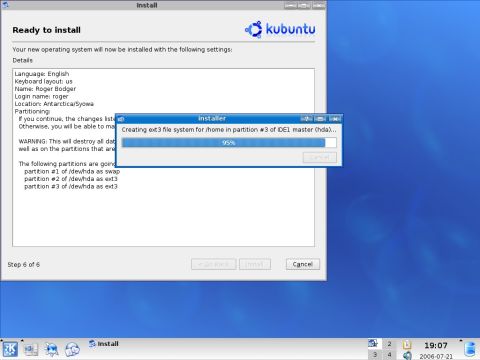The image size is (480, 360).
Task: Click the 'Language: English' line
Action: tap(42, 74)
